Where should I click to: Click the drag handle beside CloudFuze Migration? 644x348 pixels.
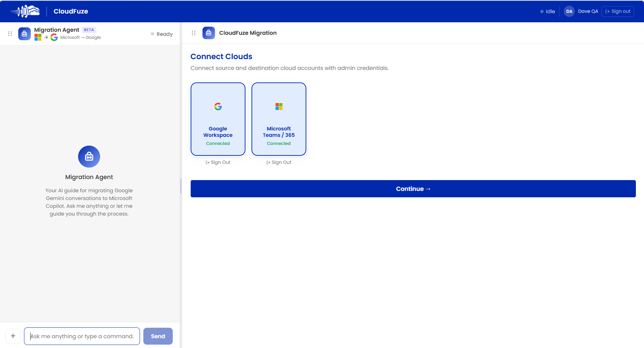tap(194, 33)
